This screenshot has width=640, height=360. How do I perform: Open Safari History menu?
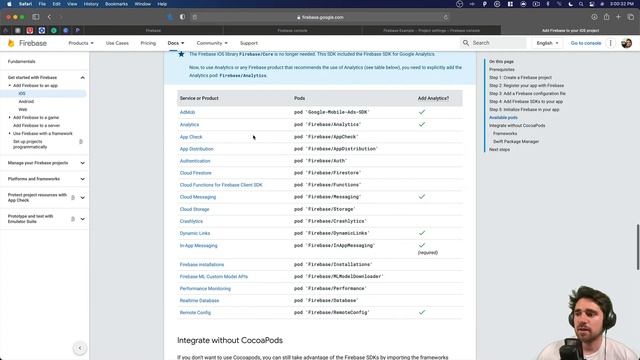[x=91, y=4]
